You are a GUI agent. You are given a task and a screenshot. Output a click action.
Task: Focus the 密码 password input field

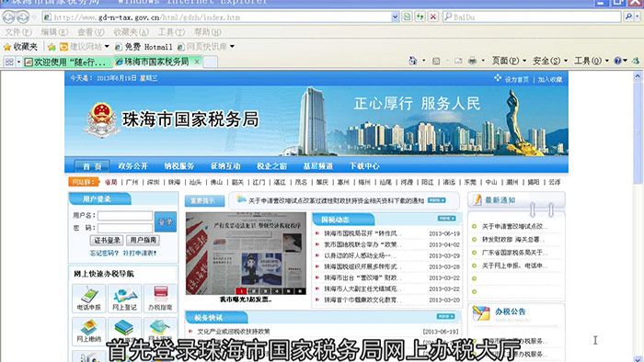125,228
